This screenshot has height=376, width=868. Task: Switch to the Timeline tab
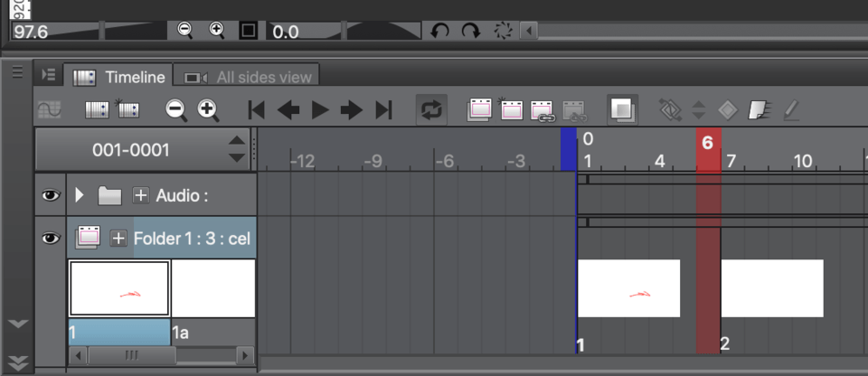118,77
